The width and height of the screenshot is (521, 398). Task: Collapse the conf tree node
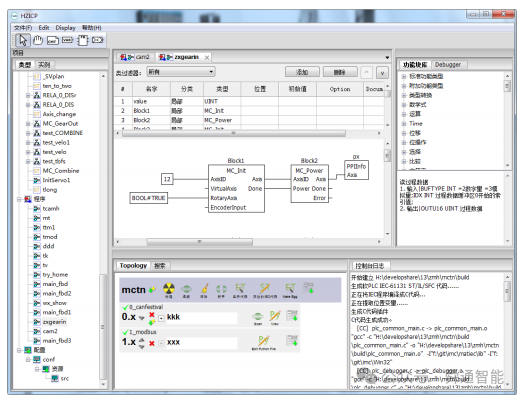pyautogui.click(x=28, y=359)
